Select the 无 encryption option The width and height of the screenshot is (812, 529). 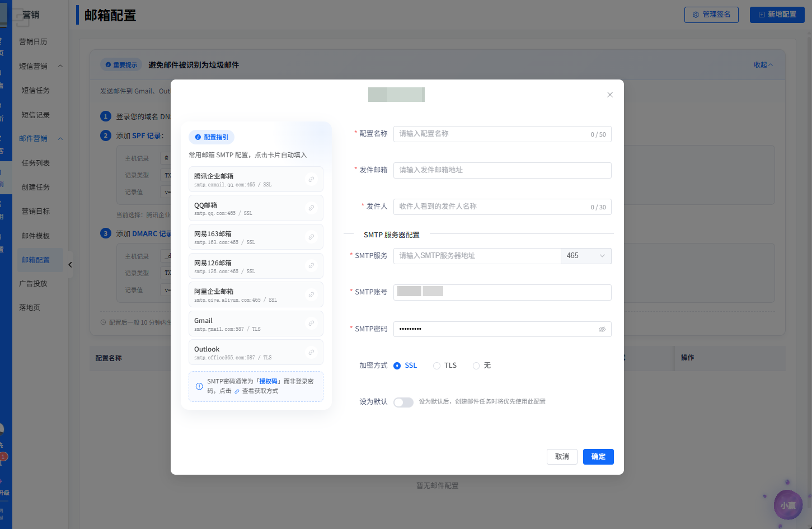click(476, 366)
